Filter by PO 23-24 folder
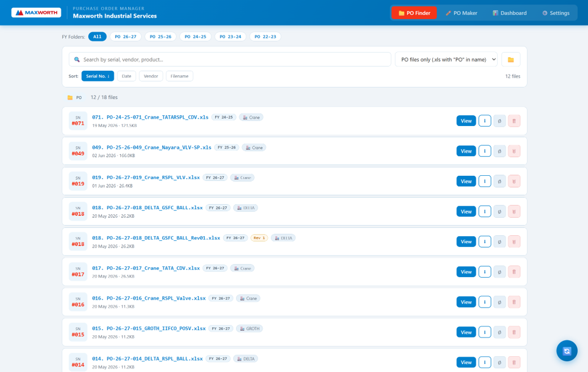The height and width of the screenshot is (372, 588). [x=230, y=36]
